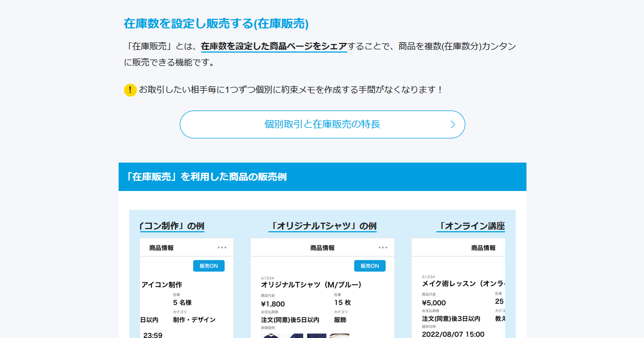The width and height of the screenshot is (644, 338).
Task: Open the ellipsis menu on the オリジナルTシャツ card
Action: [383, 247]
